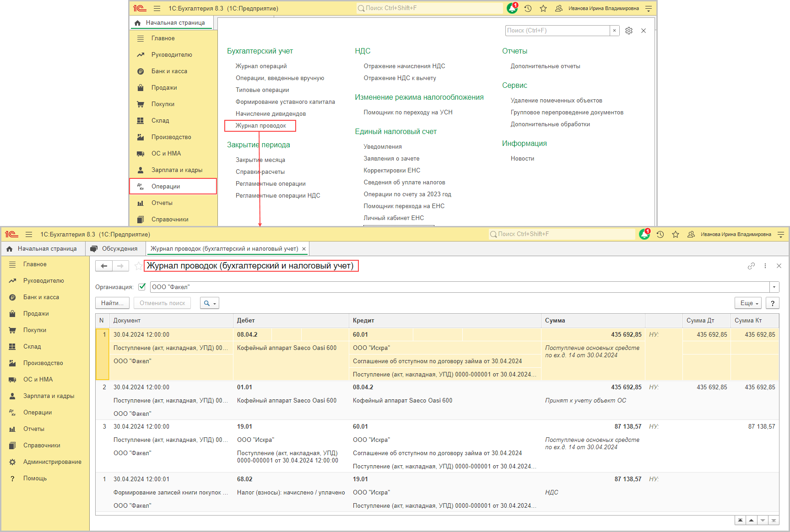This screenshot has width=790, height=532.
Task: Open Личный кабинет ЕНС link
Action: point(394,218)
